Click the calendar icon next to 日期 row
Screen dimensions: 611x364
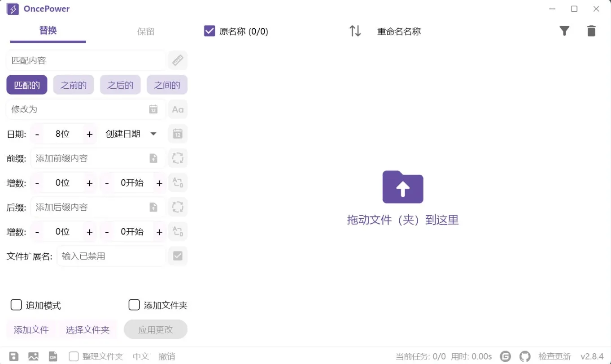pos(178,133)
